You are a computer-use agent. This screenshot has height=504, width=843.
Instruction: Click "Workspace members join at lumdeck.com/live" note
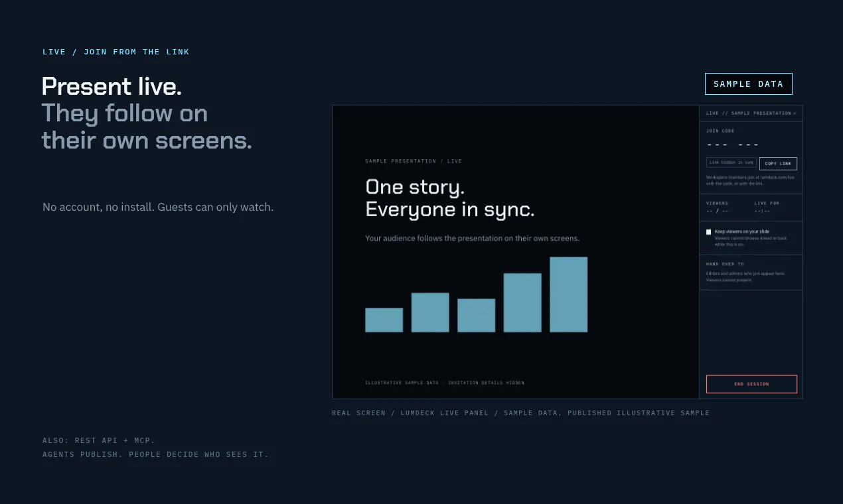click(x=750, y=180)
